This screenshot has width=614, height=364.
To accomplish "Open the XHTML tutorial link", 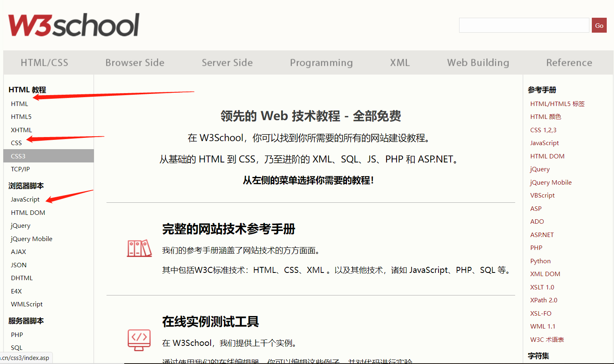I will (x=21, y=130).
